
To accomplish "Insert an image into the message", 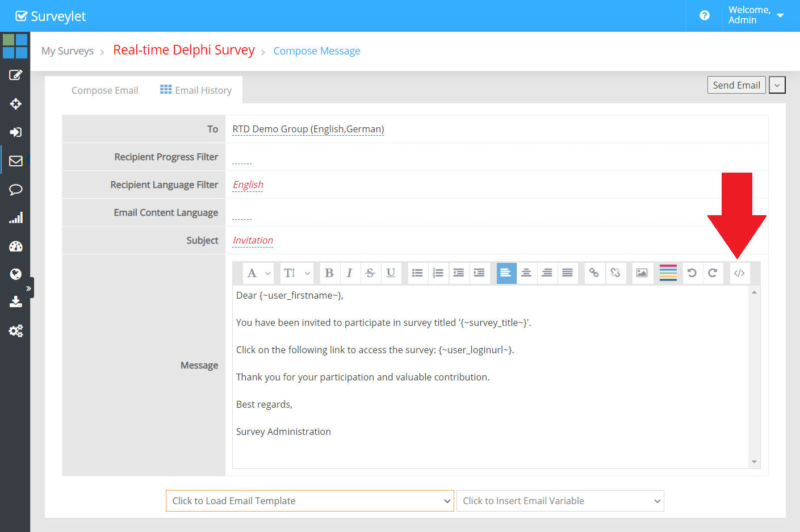I will 642,273.
